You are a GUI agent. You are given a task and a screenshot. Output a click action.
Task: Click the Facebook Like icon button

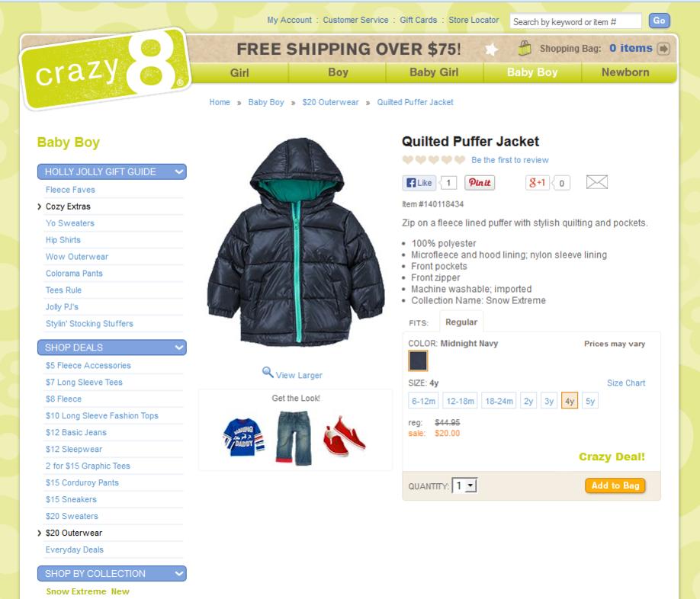click(x=419, y=183)
